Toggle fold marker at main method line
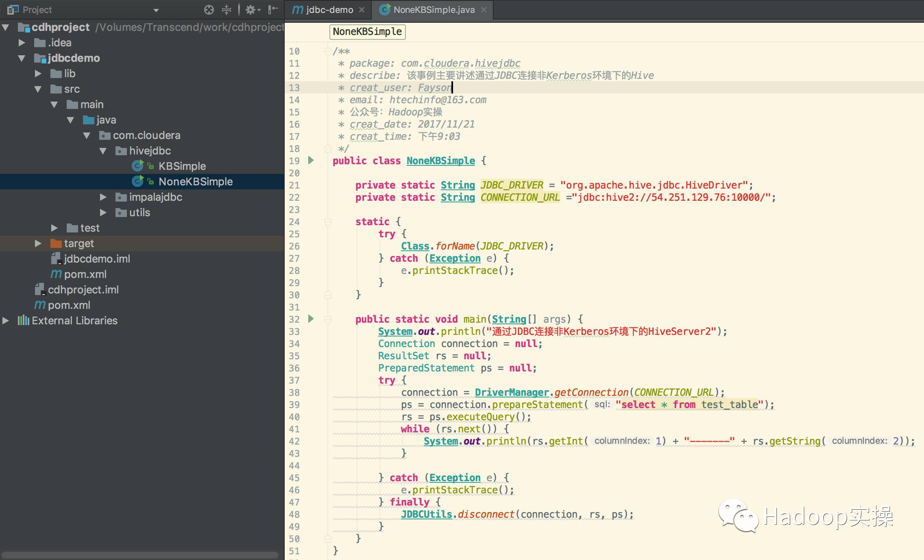The width and height of the screenshot is (924, 560). (x=328, y=319)
